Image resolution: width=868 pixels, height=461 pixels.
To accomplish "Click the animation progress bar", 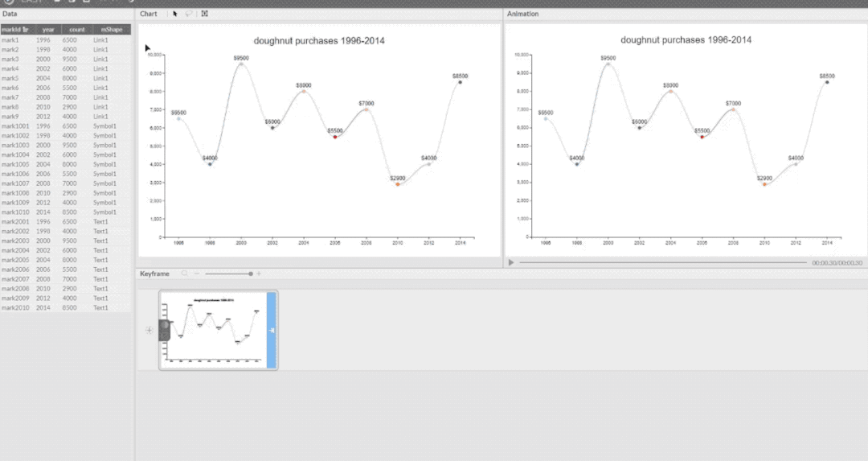I will pyautogui.click(x=662, y=262).
